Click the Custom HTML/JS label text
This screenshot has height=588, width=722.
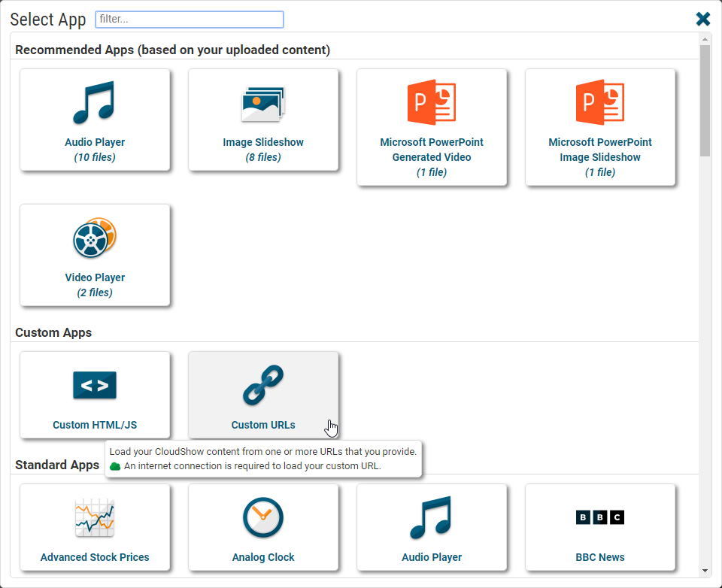(95, 425)
